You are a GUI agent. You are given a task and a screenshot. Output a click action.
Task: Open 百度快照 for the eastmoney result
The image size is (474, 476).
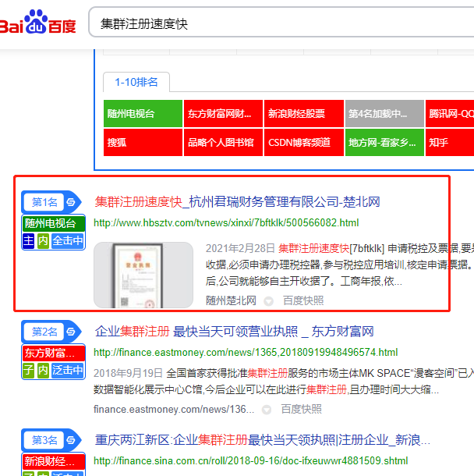click(301, 409)
